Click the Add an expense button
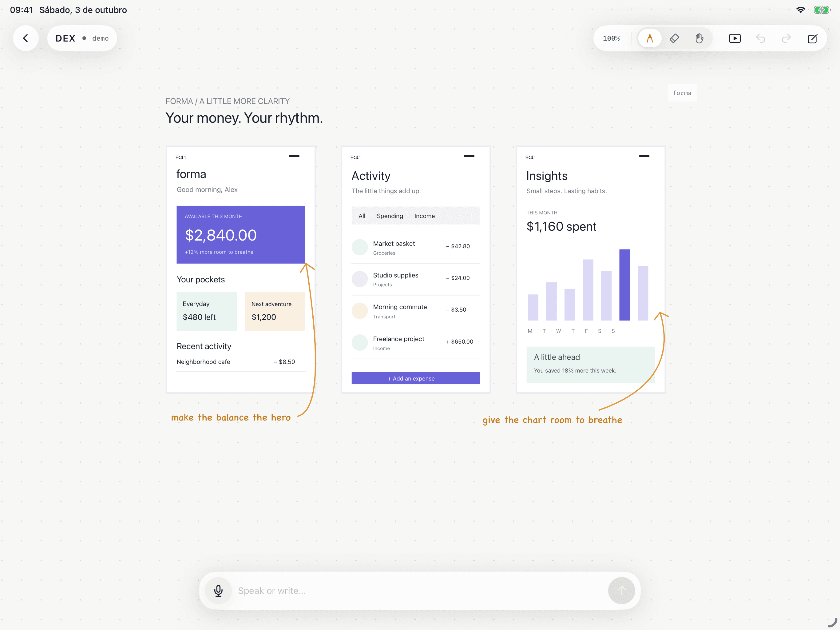 point(415,378)
